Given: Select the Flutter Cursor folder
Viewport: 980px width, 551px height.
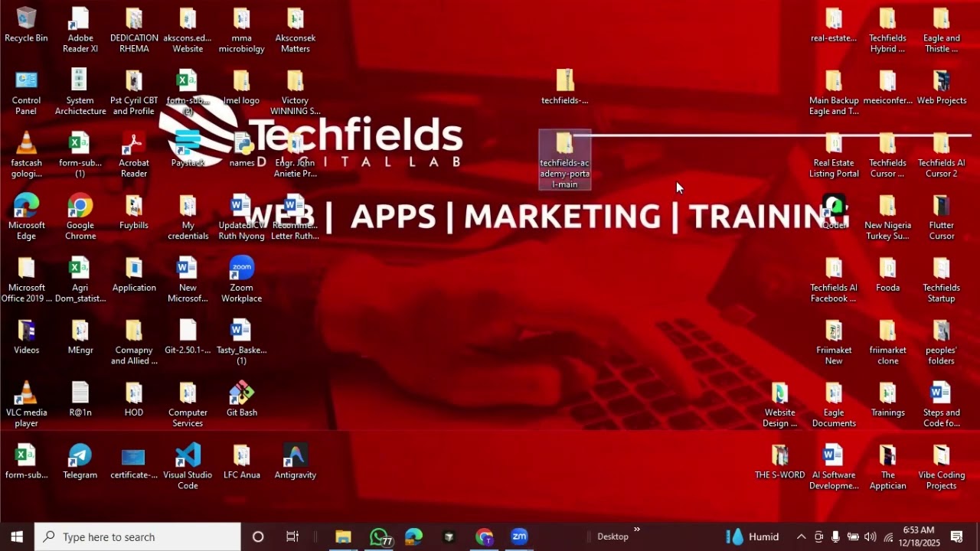Looking at the screenshot, I should click(x=941, y=217).
